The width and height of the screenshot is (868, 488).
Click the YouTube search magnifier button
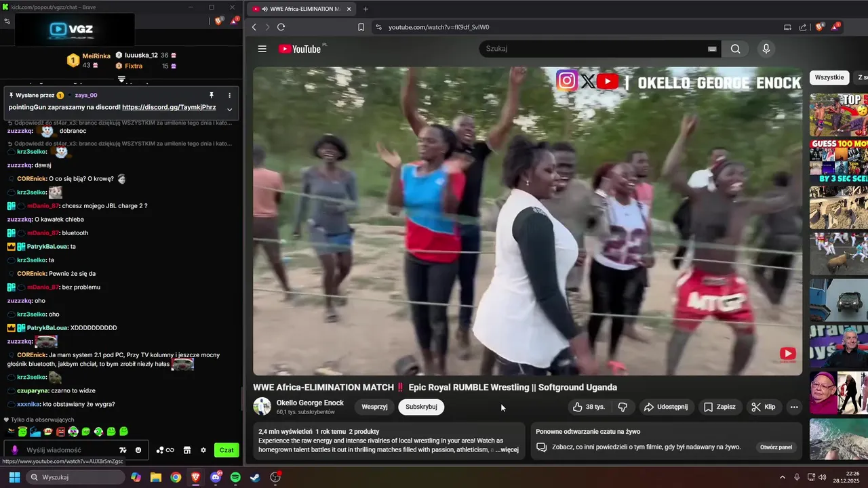736,49
